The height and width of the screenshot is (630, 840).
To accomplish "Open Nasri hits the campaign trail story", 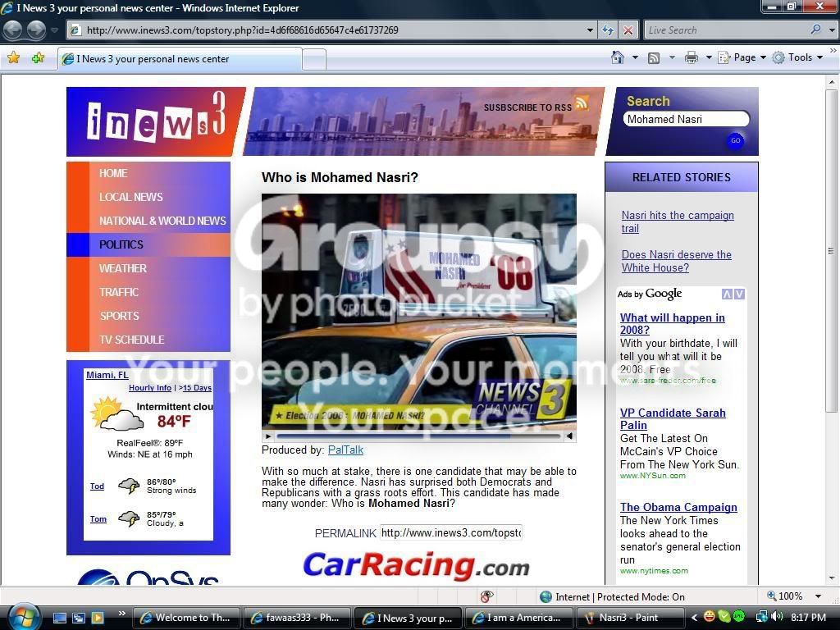I will point(678,221).
